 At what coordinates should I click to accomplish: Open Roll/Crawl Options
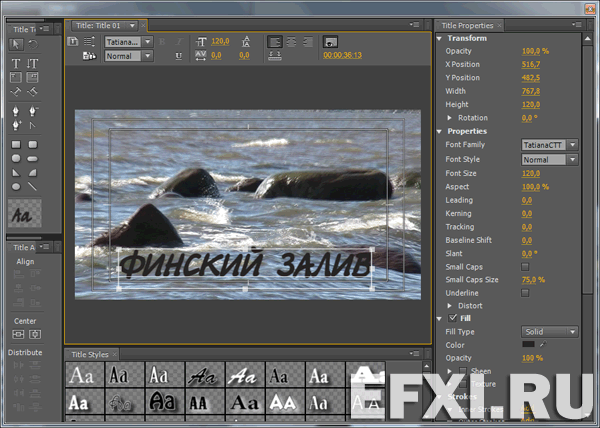click(x=89, y=41)
